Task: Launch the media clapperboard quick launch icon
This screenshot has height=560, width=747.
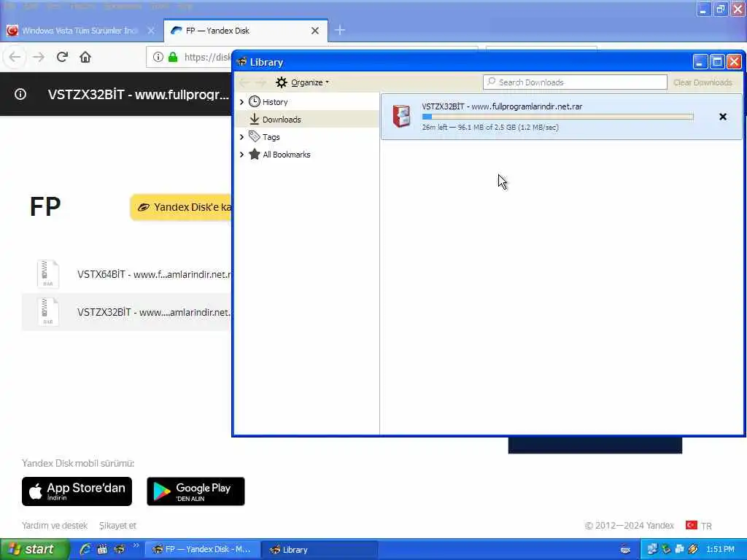Action: point(102,549)
